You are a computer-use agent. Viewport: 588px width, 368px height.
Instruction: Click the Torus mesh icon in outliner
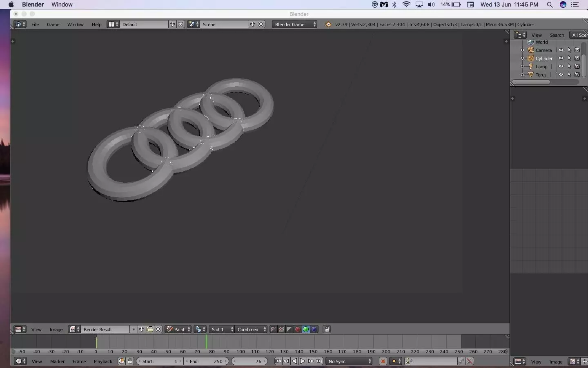tap(531, 74)
